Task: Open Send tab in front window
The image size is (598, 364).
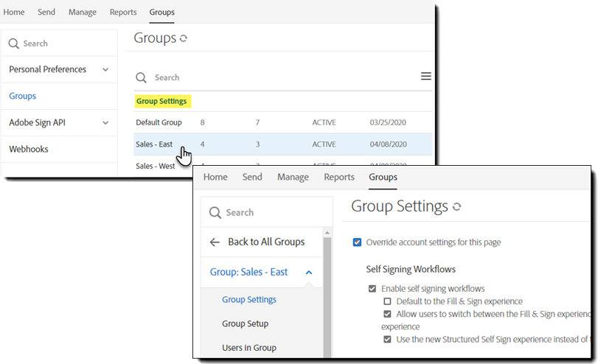Action: pos(252,177)
